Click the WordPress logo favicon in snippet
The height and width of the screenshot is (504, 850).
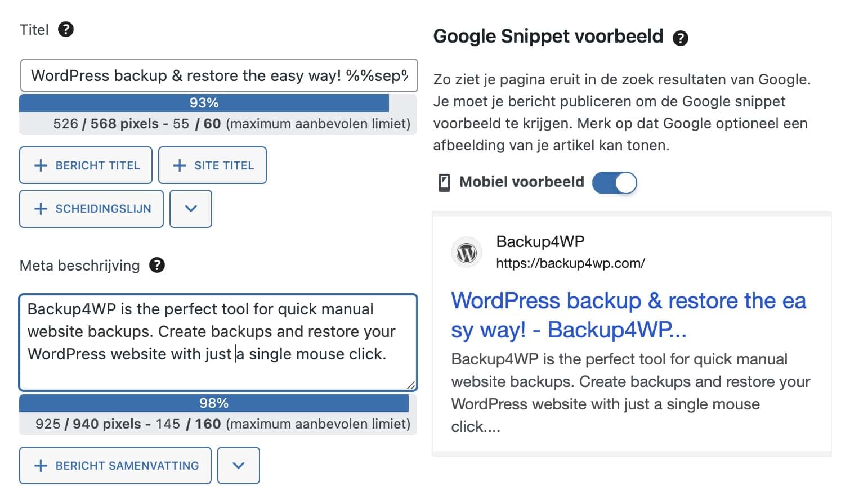pos(467,253)
